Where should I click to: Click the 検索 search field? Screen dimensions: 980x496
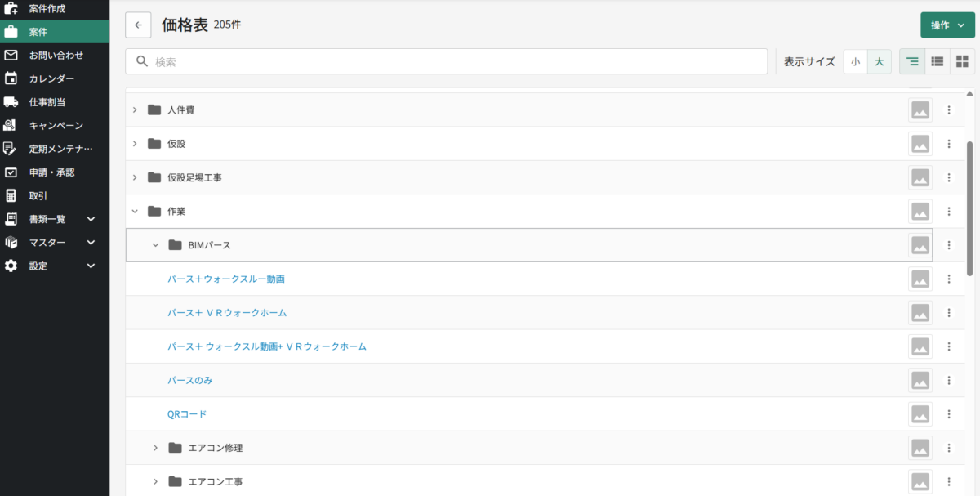pos(446,61)
